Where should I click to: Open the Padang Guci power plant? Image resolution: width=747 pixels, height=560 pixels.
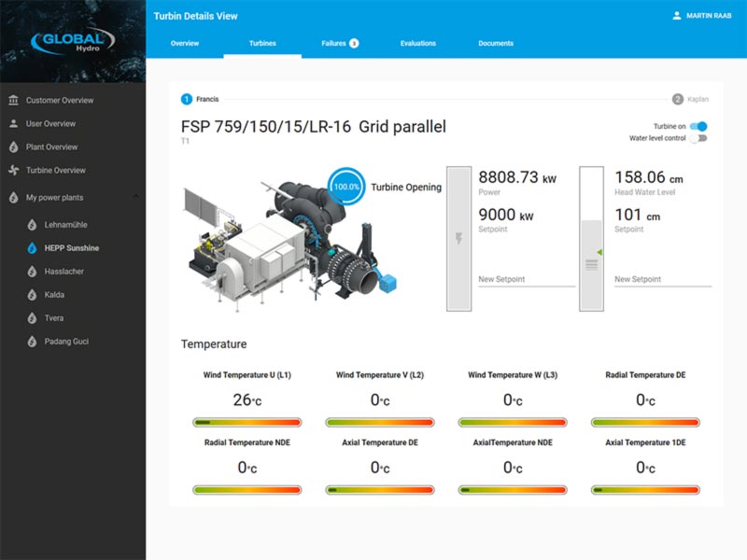point(67,342)
